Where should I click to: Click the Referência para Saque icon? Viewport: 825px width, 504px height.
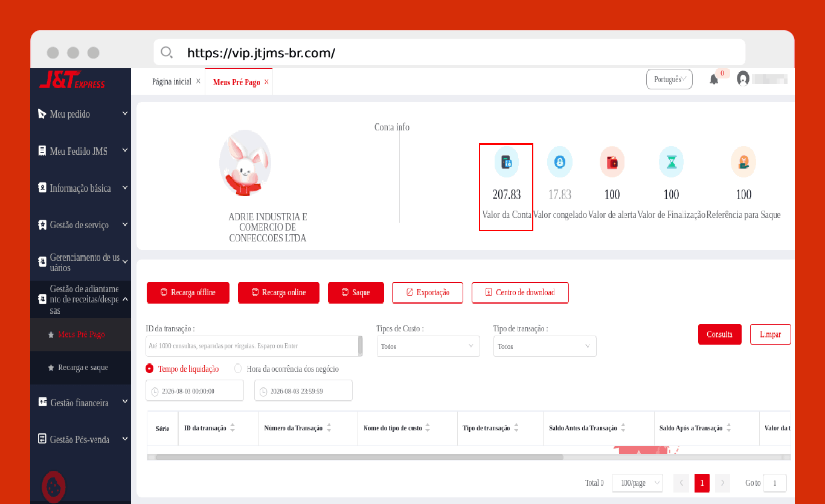743,162
